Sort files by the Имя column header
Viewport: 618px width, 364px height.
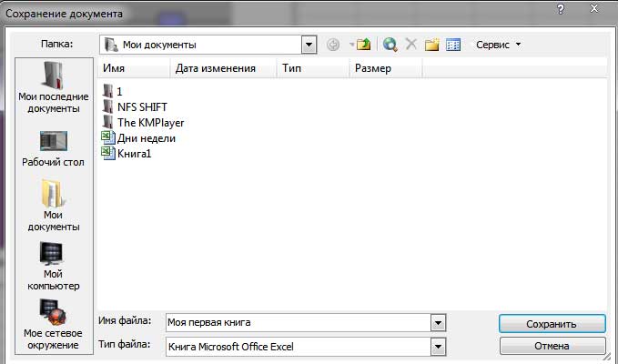point(132,68)
